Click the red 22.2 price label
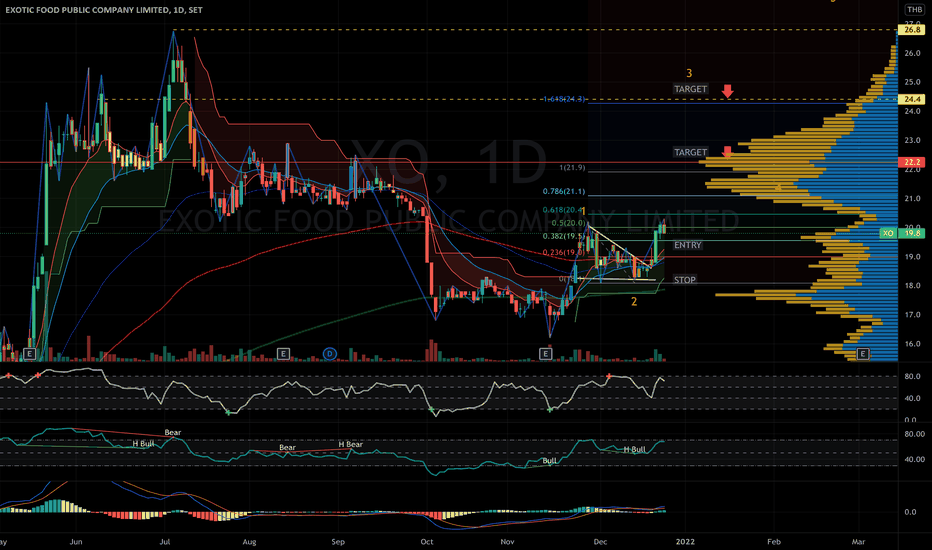 (x=912, y=162)
